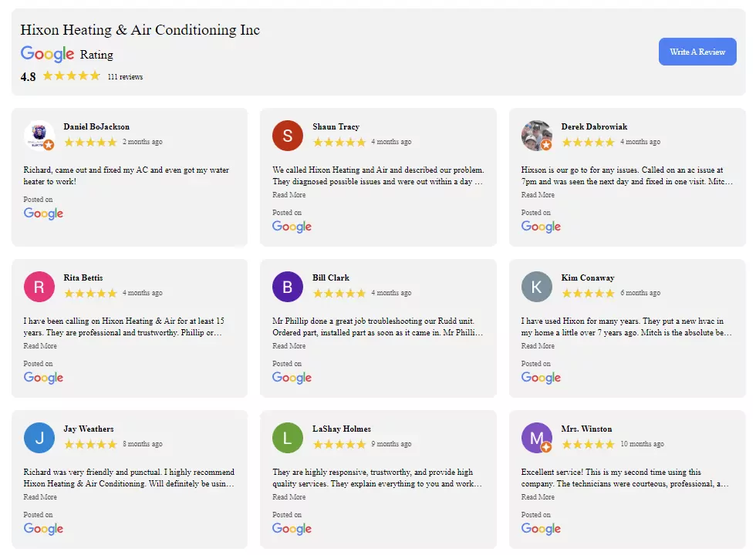This screenshot has height=555, width=756.
Task: Click the five-star rating on Mrs. Winston's review
Action: 588,445
